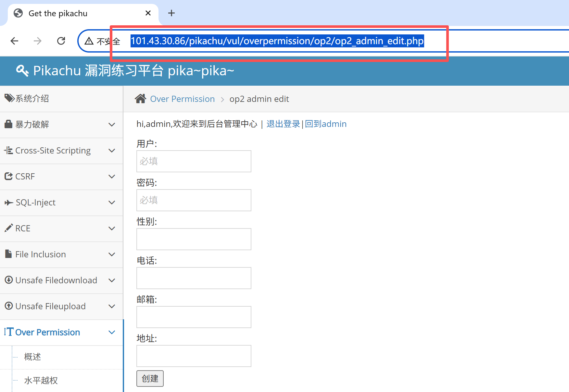Click the RCE pencil icon

tap(9, 228)
